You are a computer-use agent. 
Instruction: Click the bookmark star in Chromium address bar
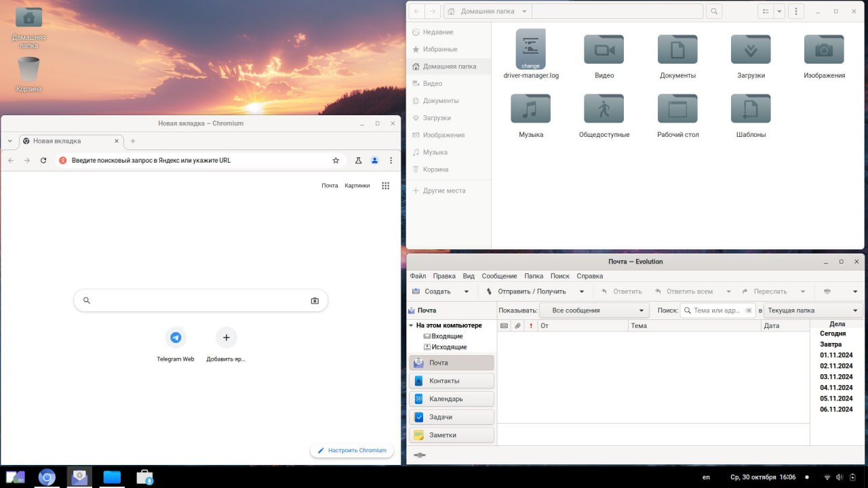click(x=336, y=161)
